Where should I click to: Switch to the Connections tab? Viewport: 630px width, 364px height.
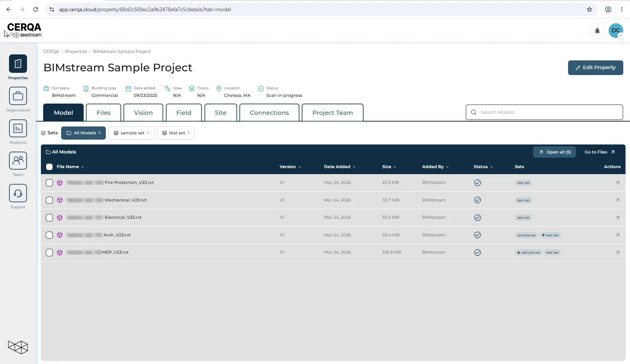pos(269,113)
